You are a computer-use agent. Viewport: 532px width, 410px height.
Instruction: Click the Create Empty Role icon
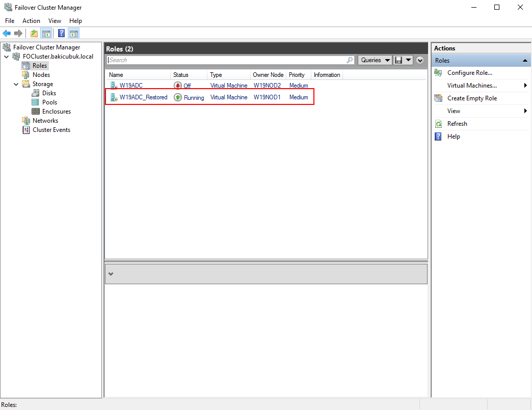click(x=438, y=98)
